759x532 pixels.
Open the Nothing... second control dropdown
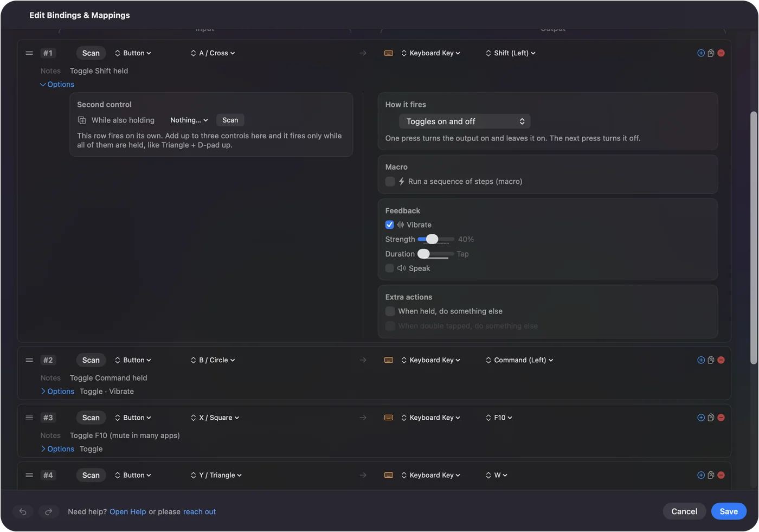point(189,120)
